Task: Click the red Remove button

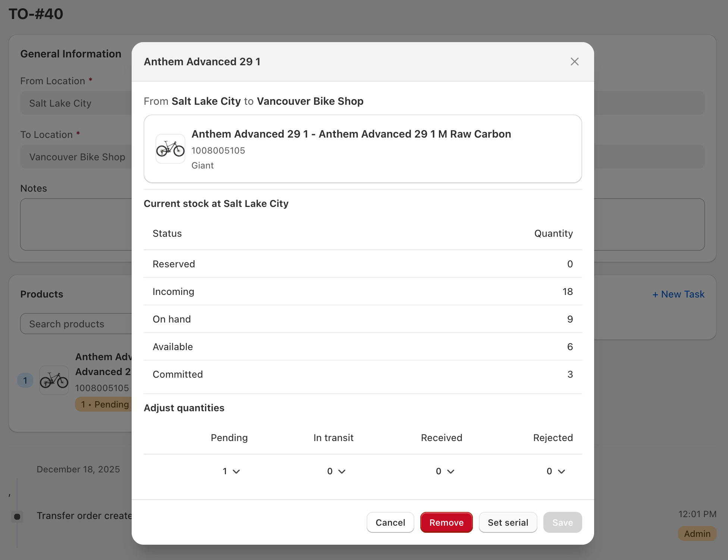Action: 446,522
